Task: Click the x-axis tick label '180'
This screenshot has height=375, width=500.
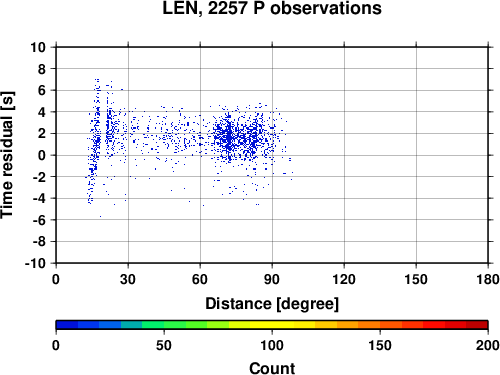Action: pyautogui.click(x=488, y=279)
